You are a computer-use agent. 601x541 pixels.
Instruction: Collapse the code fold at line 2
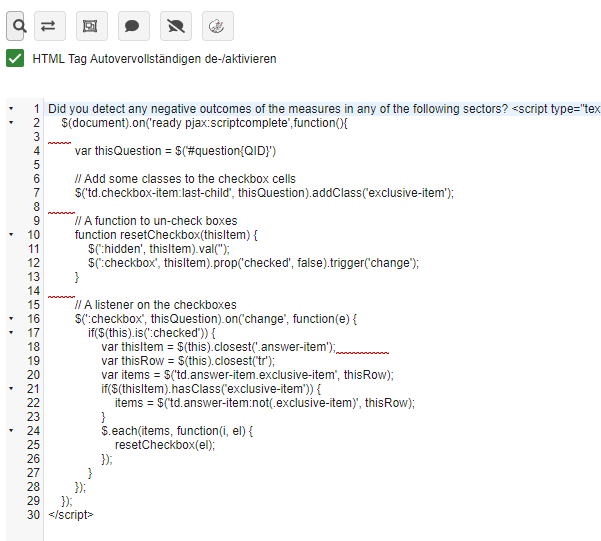click(10, 122)
